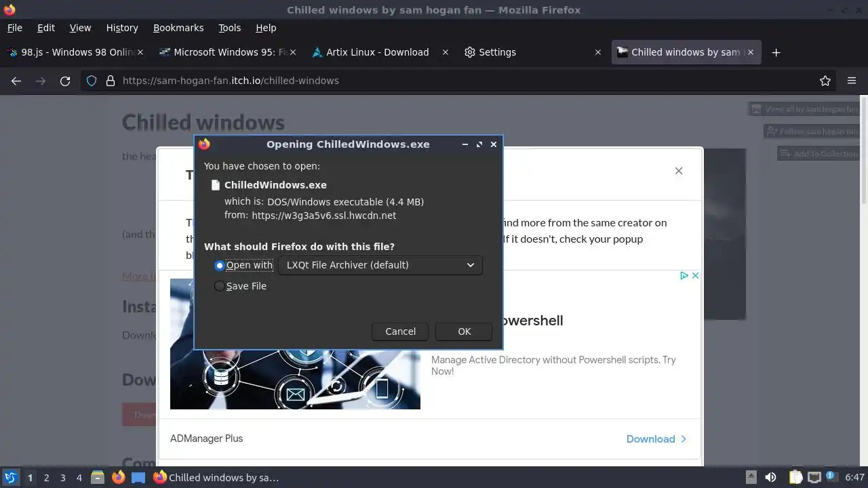Click Cancel in the download dialog
This screenshot has height=488, width=868.
tap(400, 331)
